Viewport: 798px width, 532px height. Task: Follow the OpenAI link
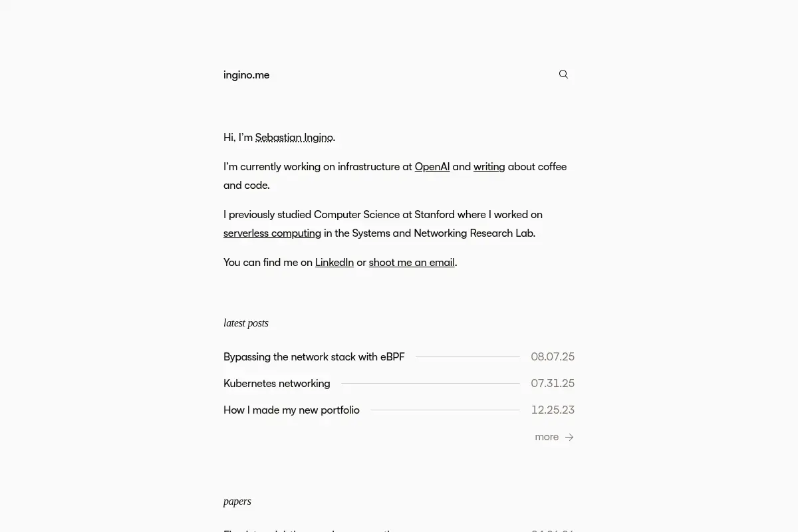pos(432,166)
